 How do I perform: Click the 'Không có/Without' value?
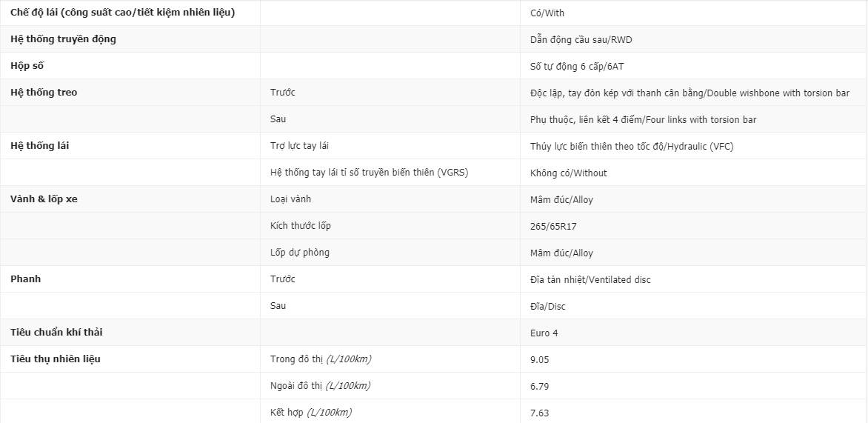pyautogui.click(x=569, y=173)
